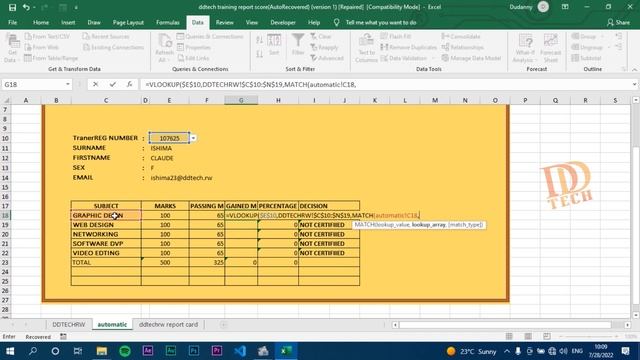Click the horizontal scrollbar
Screen dimensions: 640x360
505,325
